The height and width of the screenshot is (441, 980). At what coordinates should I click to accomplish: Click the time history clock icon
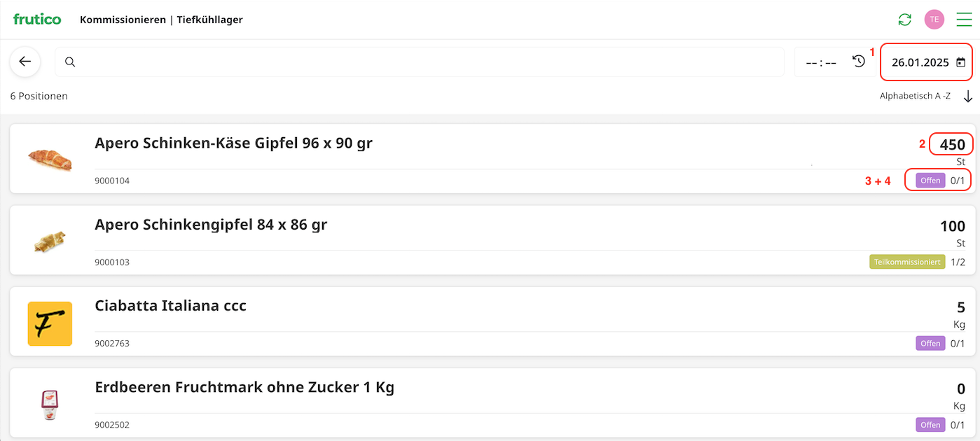coord(859,62)
